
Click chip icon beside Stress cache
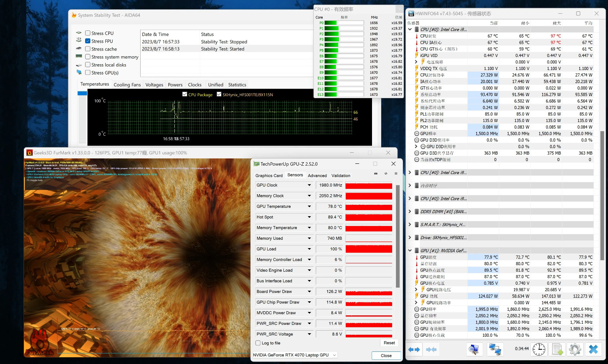pyautogui.click(x=79, y=49)
